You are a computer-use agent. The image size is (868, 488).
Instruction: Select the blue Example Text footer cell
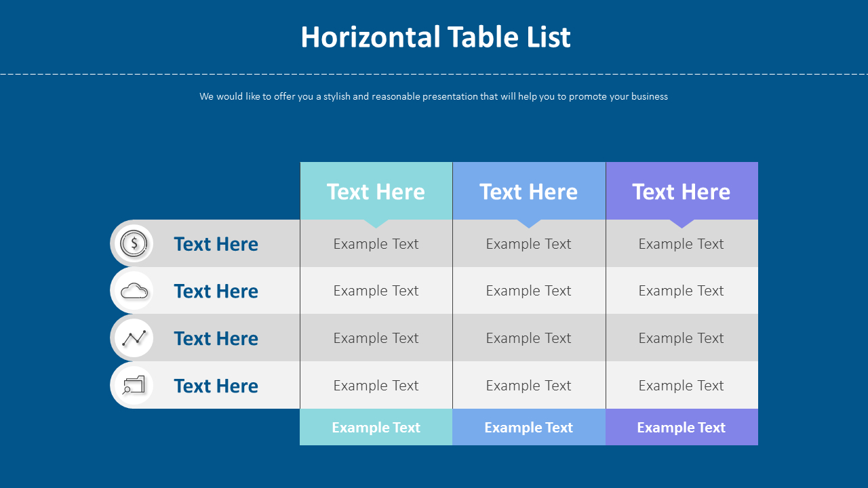pyautogui.click(x=529, y=427)
